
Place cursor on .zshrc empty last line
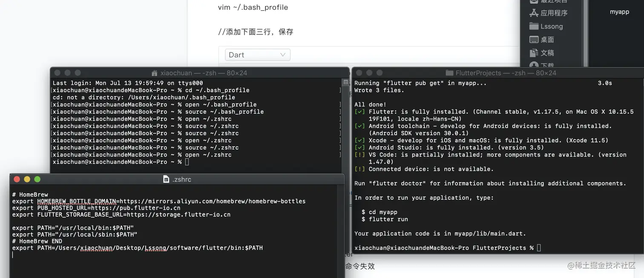(x=13, y=255)
